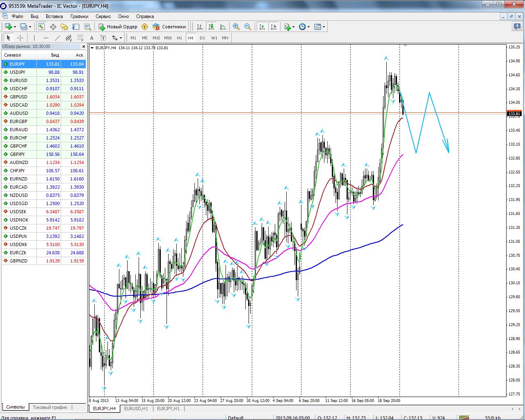Zoom out of the chart
This screenshot has height=420, width=525.
click(x=248, y=27)
